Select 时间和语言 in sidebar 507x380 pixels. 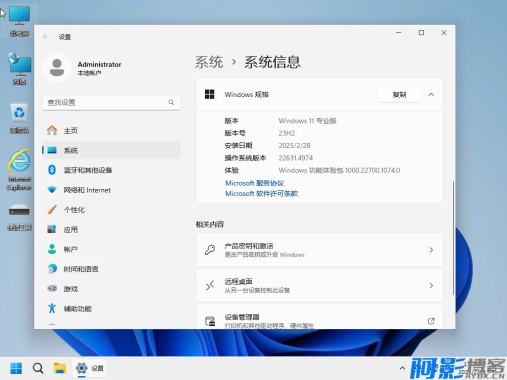(111, 269)
